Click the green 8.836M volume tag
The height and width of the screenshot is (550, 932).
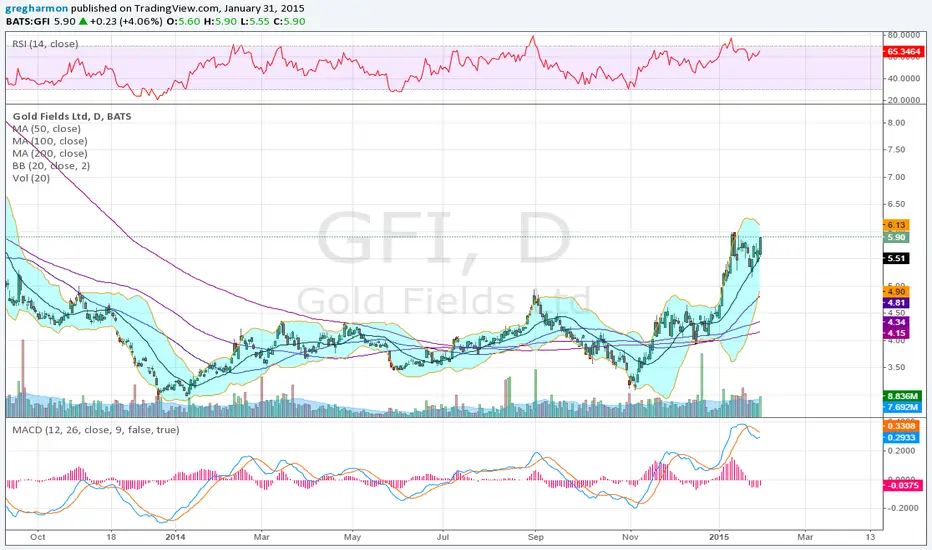[x=903, y=396]
